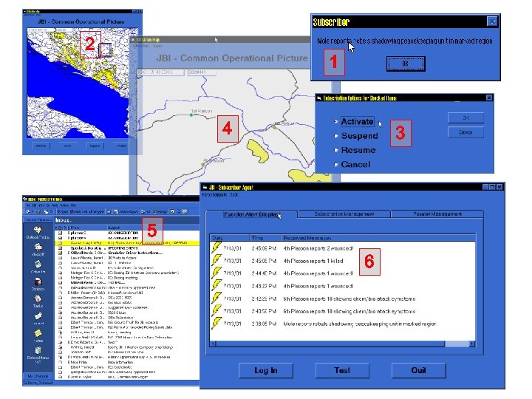This screenshot has height=399, width=532.
Task: Select '4th Platoon reports 1 killed' message
Action: pos(313,261)
